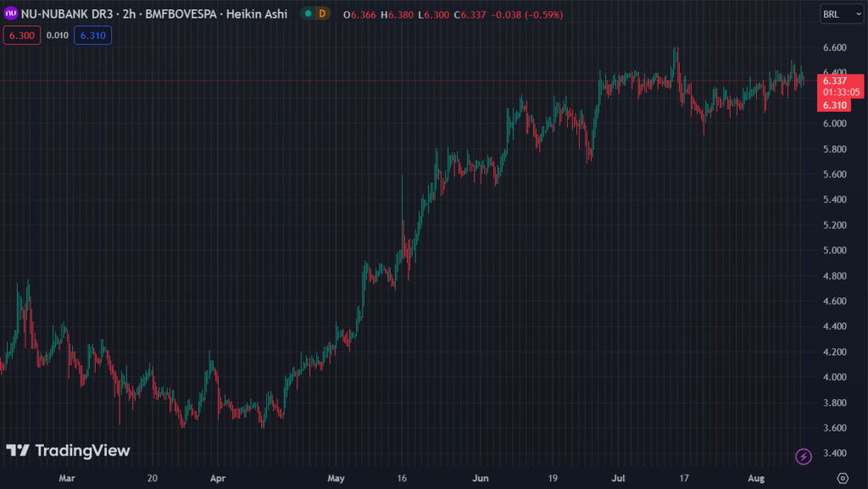
Task: Click the red 6.300 sell price button
Action: point(22,36)
